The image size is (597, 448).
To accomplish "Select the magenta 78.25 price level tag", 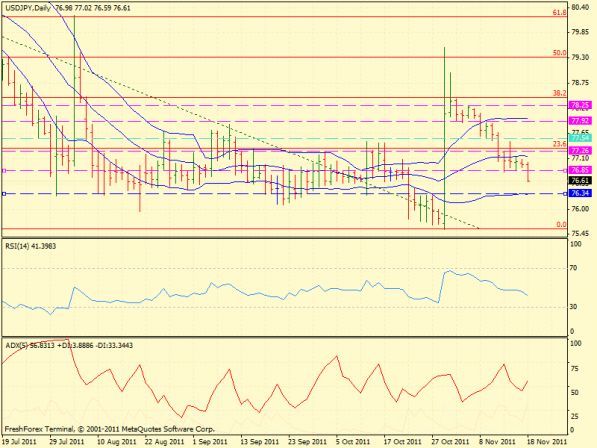I will [x=580, y=105].
